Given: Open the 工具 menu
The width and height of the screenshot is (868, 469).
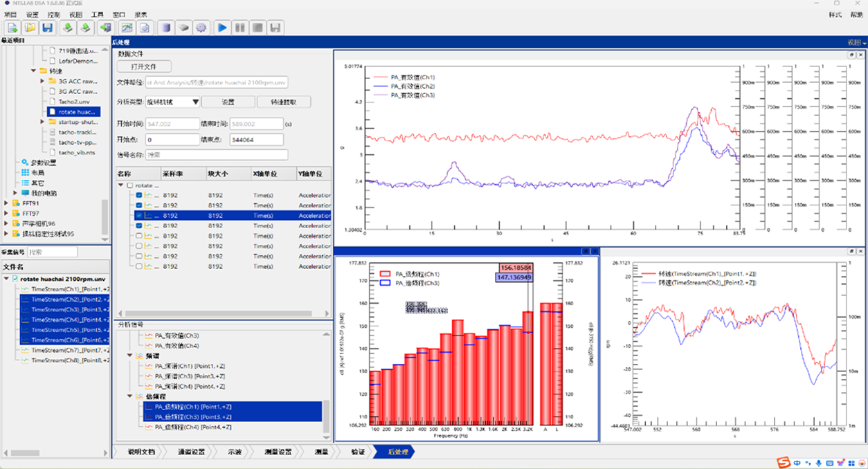Looking at the screenshot, I should click(x=97, y=15).
